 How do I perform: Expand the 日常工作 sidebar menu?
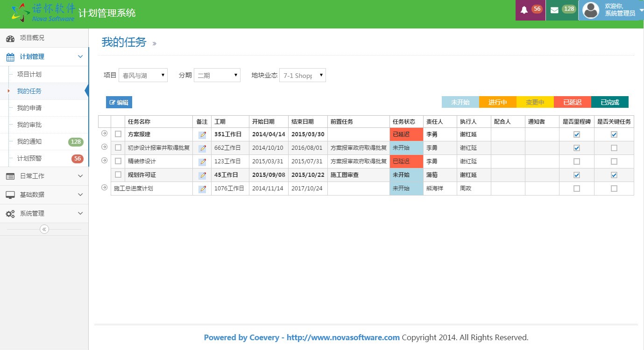coord(44,176)
